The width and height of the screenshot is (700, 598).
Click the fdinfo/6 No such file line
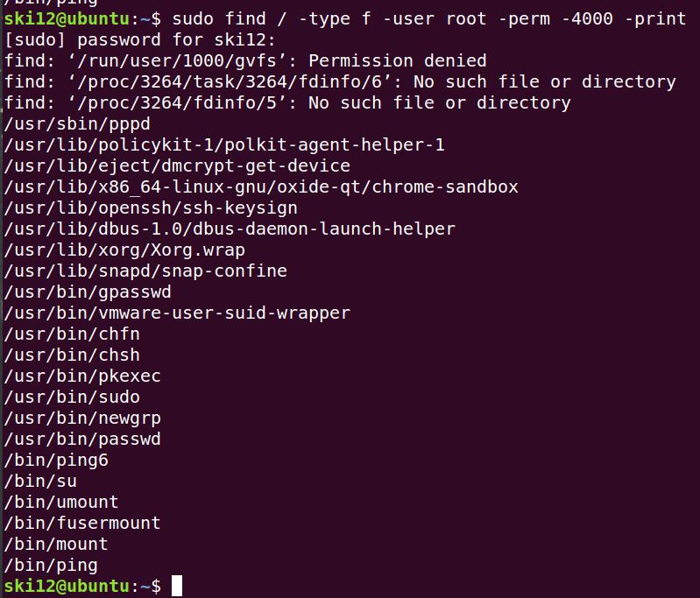tap(340, 81)
